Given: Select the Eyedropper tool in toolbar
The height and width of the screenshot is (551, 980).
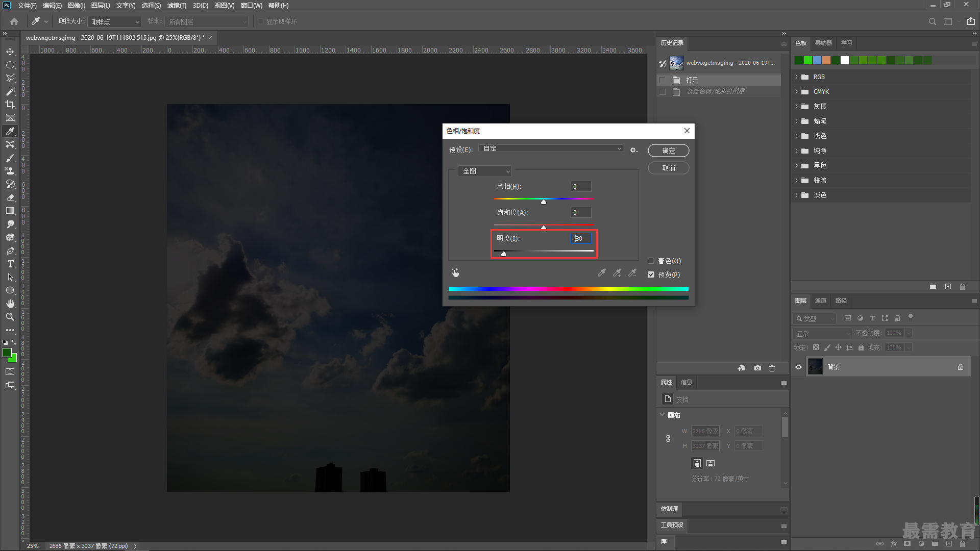Looking at the screenshot, I should click(x=10, y=131).
